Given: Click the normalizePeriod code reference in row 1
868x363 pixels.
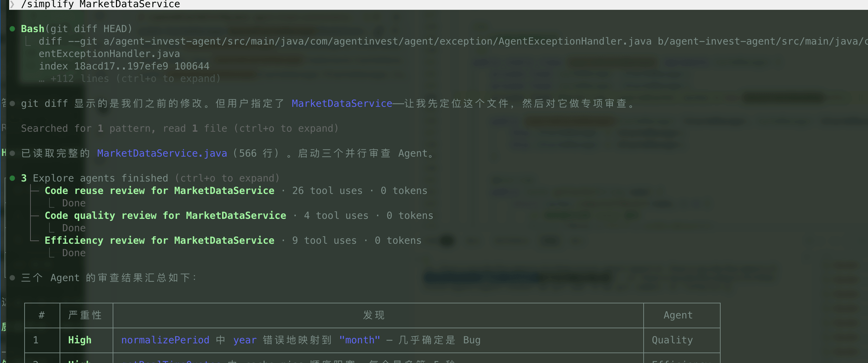Looking at the screenshot, I should [x=165, y=340].
